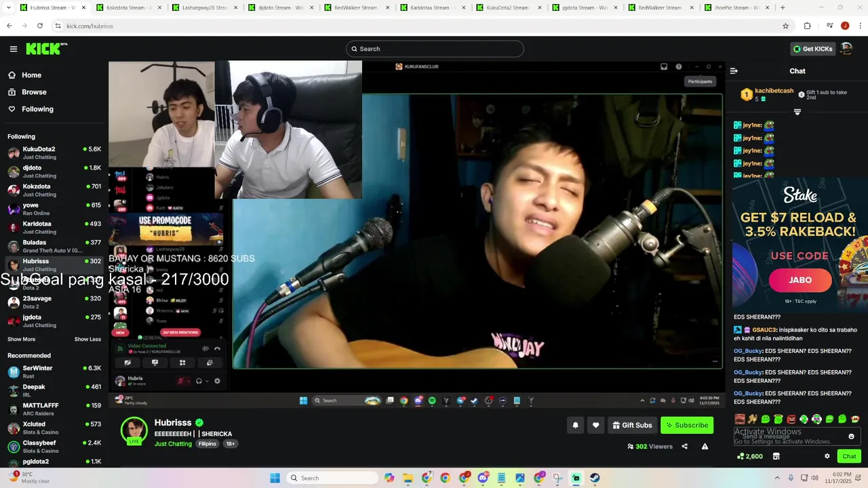This screenshot has height=488, width=868.
Task: Click the JABO button in Stake ad
Action: coord(800,280)
